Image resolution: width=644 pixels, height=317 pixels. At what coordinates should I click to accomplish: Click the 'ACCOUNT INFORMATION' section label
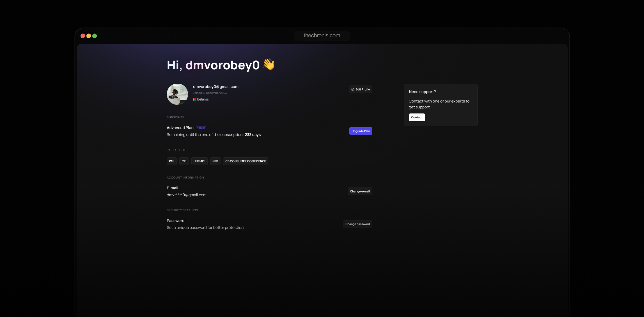coord(185,178)
